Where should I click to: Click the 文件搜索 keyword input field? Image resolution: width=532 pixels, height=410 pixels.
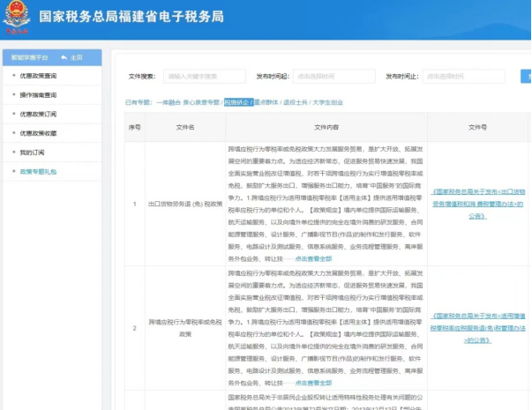click(205, 77)
